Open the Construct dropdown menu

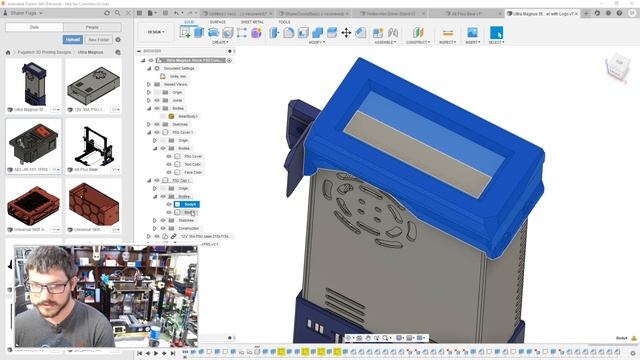click(x=418, y=42)
